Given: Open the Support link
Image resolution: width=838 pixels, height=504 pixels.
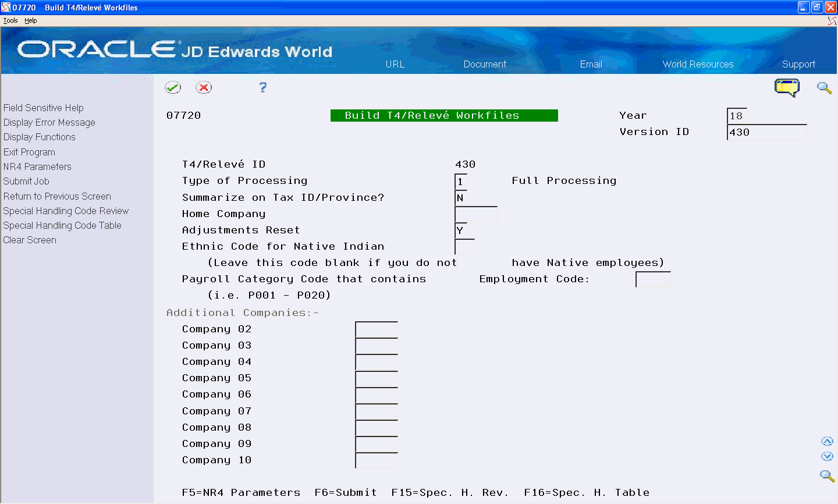Looking at the screenshot, I should [x=798, y=64].
